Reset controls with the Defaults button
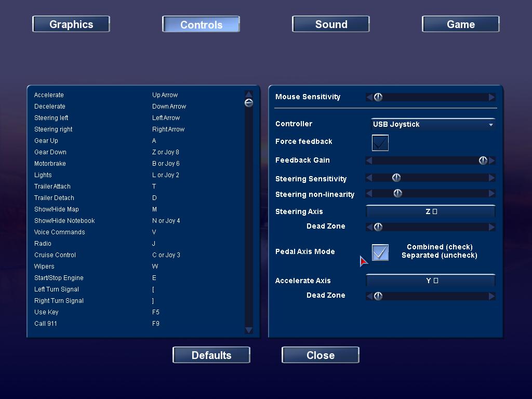The height and width of the screenshot is (399, 532). coord(211,355)
